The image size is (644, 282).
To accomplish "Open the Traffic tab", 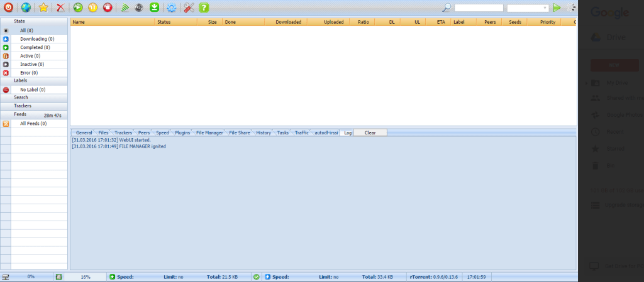I will 302,133.
